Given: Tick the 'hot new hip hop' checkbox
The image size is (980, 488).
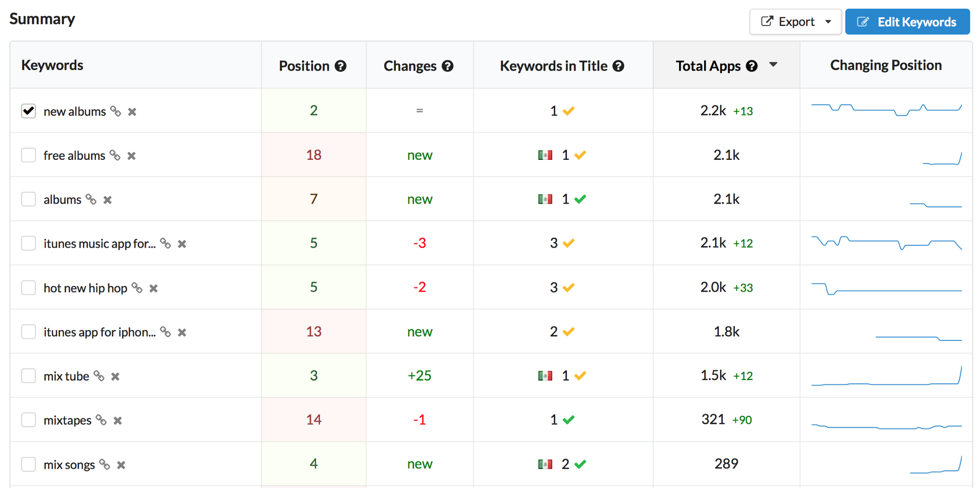Looking at the screenshot, I should (28, 287).
